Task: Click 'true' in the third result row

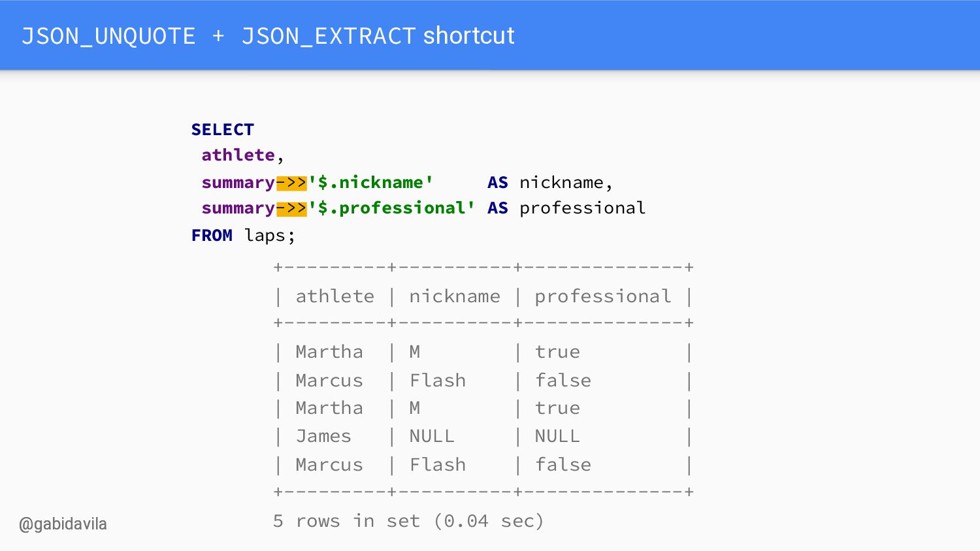Action: [x=557, y=409]
